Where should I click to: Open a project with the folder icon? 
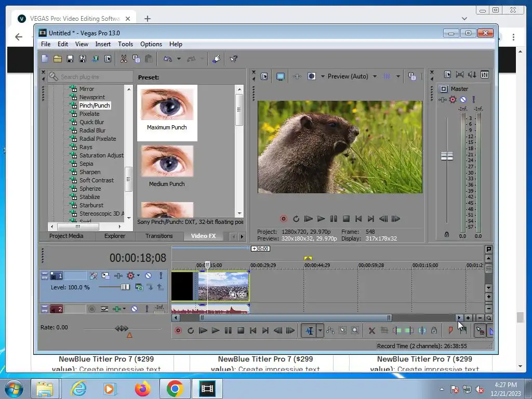coord(58,59)
